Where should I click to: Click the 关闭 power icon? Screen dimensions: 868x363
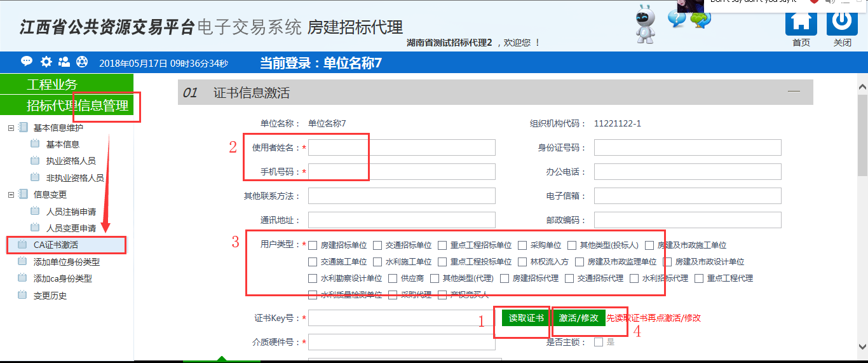(x=842, y=22)
